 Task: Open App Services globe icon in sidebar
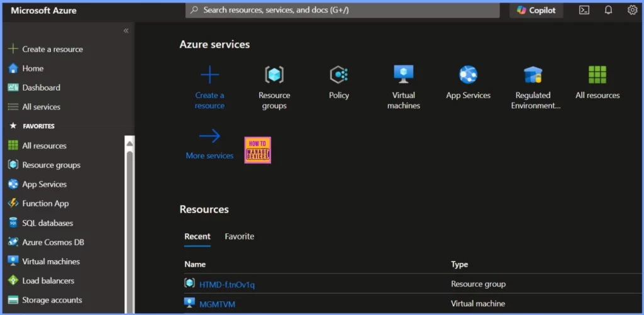[x=13, y=184]
